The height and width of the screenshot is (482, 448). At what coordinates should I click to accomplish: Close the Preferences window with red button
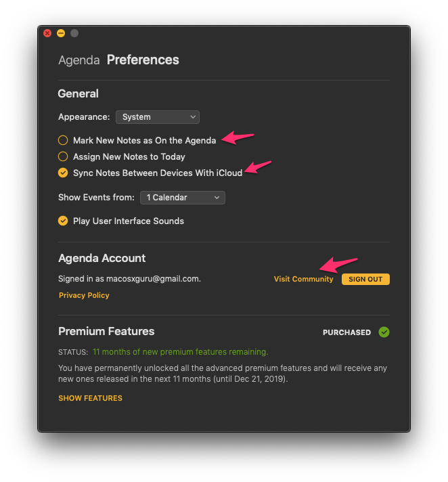pos(47,33)
